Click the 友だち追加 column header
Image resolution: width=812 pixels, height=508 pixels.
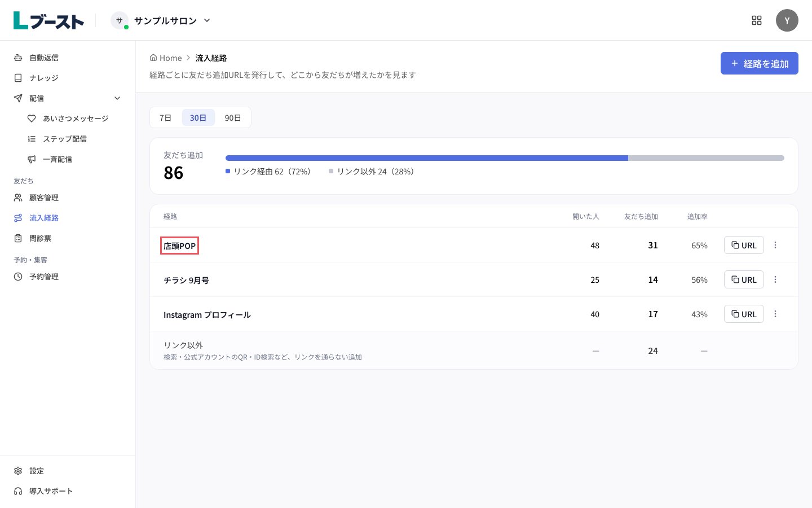(641, 216)
